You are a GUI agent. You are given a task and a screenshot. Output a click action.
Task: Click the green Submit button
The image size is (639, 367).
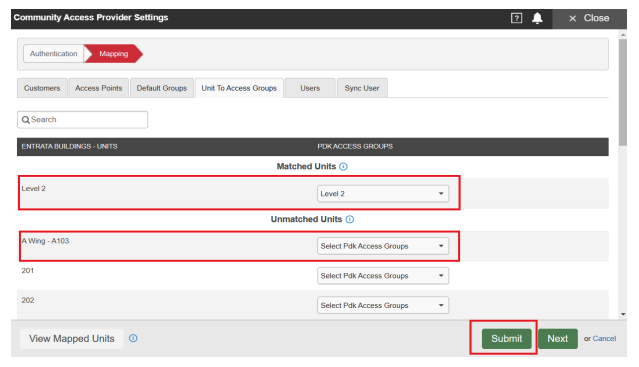pyautogui.click(x=507, y=338)
